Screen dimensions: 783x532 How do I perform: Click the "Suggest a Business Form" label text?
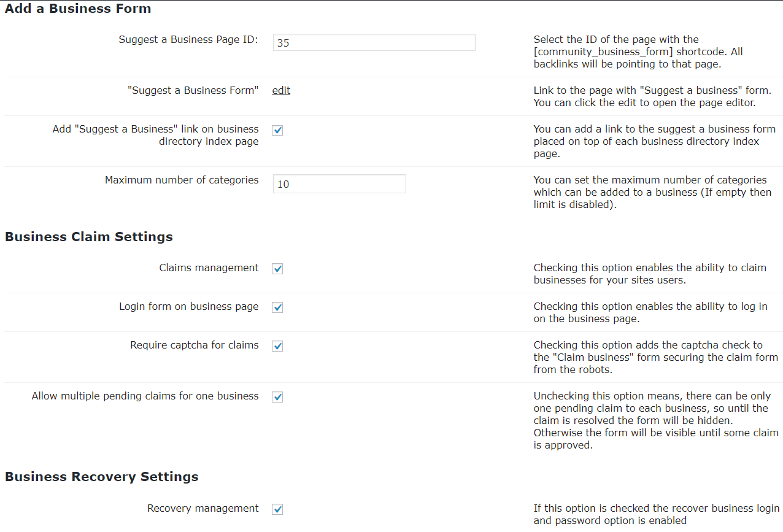click(193, 90)
